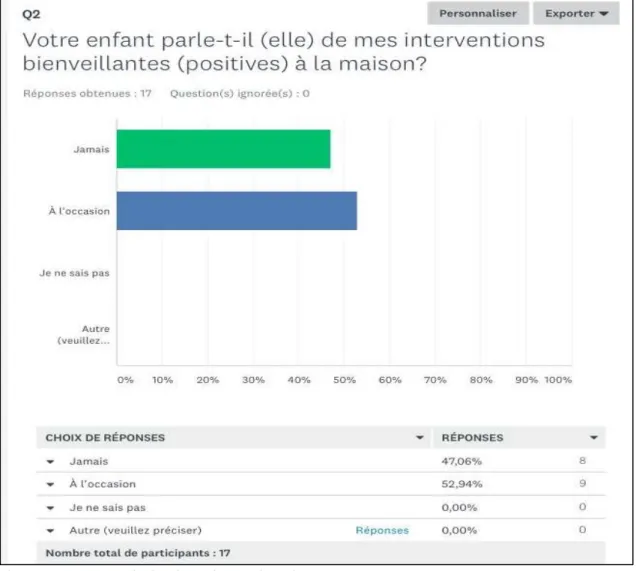
Task: Open the RÉPONSES column dropdown arrow
Action: click(x=594, y=438)
